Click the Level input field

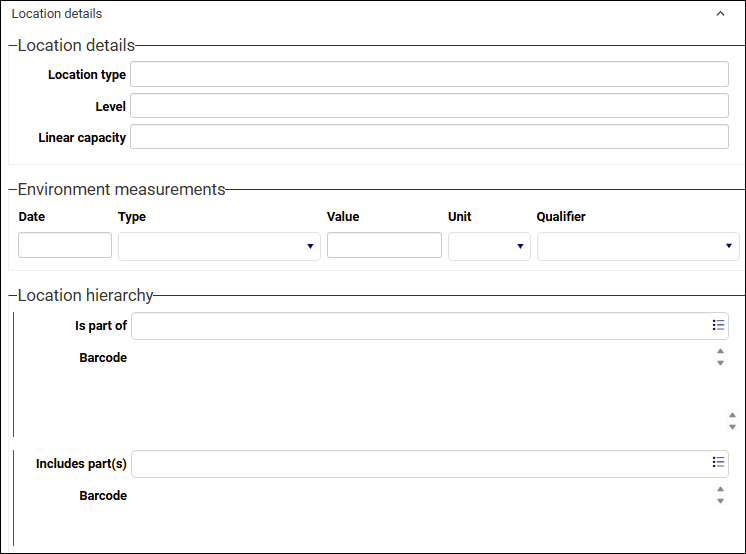[x=429, y=106]
